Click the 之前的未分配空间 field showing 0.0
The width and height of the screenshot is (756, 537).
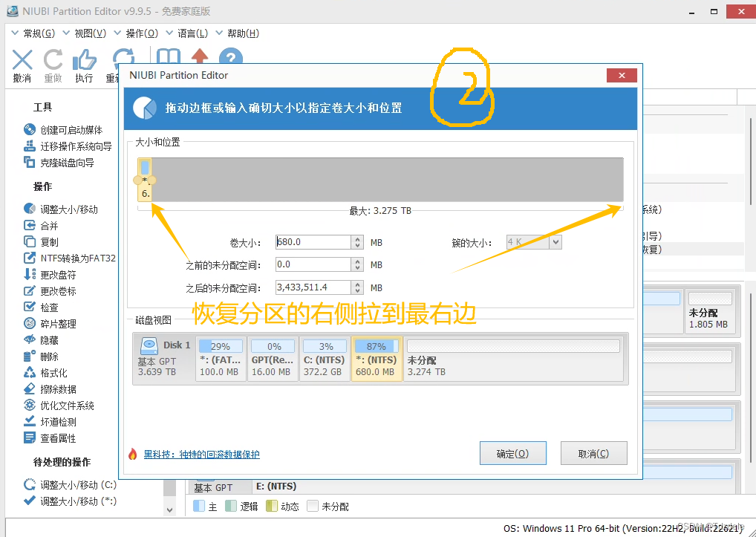[313, 264]
